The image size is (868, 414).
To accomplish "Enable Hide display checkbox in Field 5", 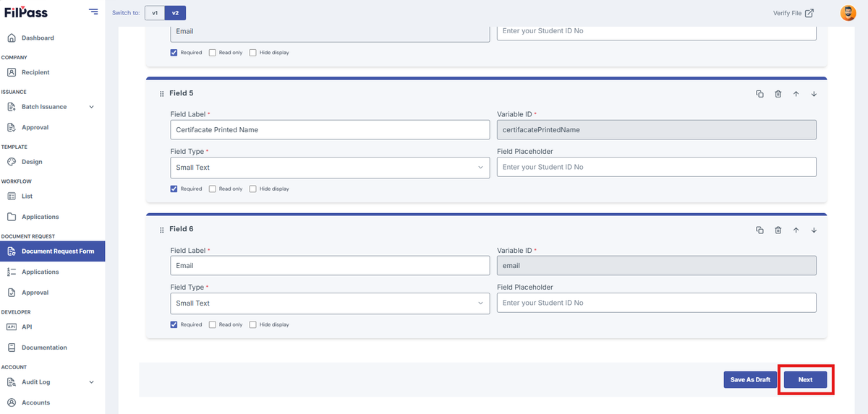I will (x=252, y=189).
